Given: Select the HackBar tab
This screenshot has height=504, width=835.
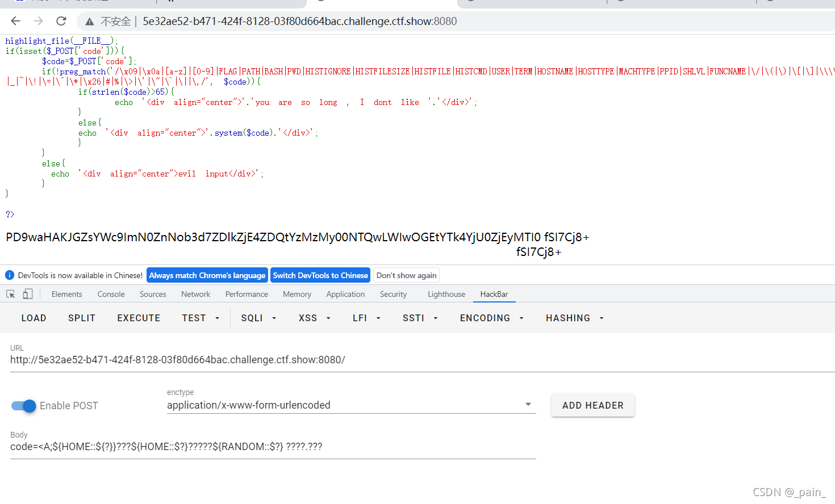Looking at the screenshot, I should pyautogui.click(x=494, y=294).
